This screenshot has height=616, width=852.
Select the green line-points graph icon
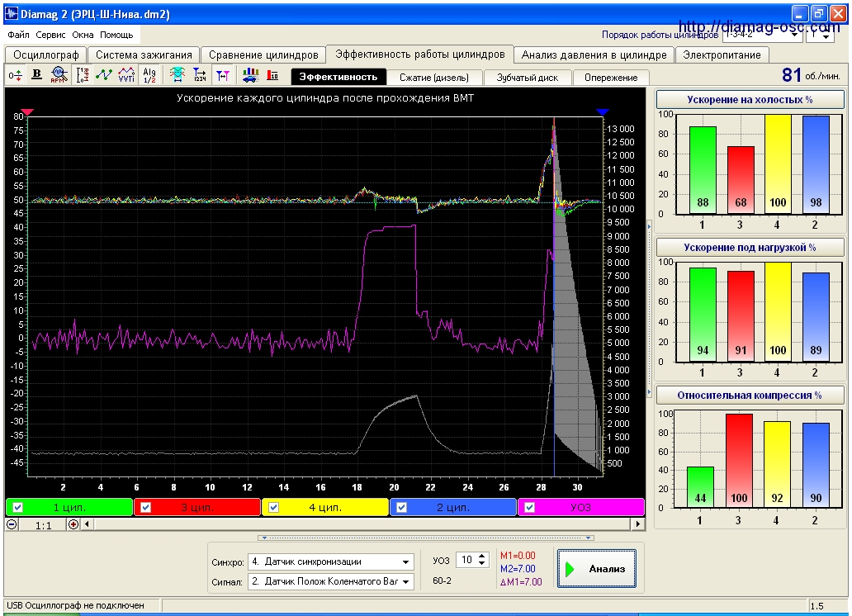tap(104, 75)
